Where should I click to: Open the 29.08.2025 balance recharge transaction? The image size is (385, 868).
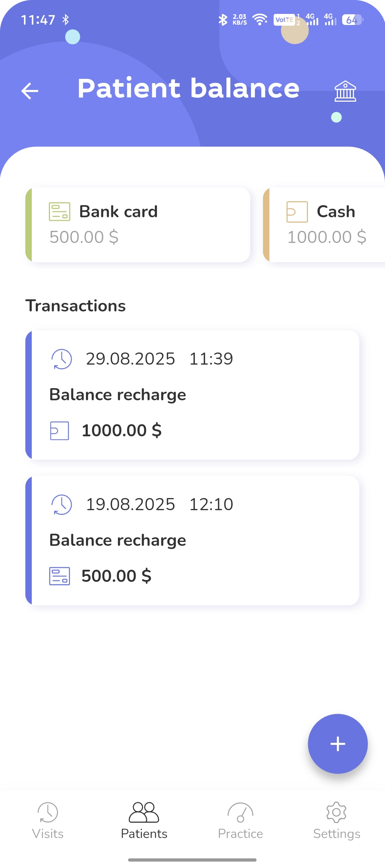[x=193, y=395]
